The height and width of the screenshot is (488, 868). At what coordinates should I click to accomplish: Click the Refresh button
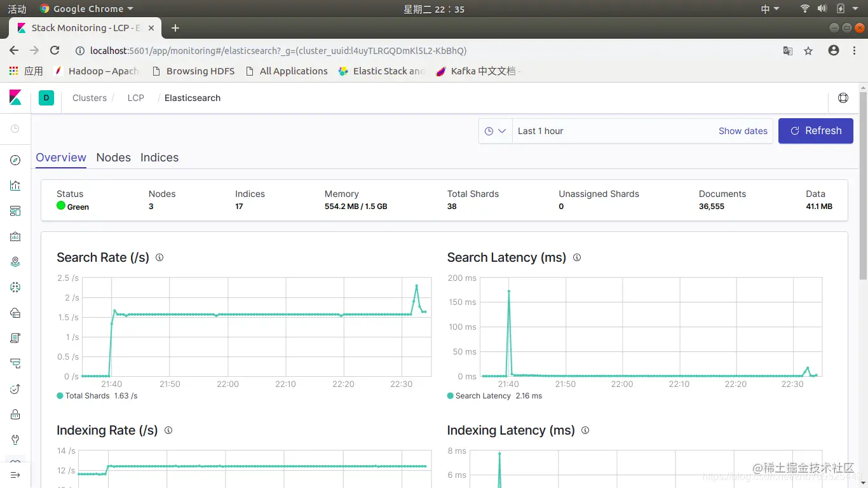(816, 131)
